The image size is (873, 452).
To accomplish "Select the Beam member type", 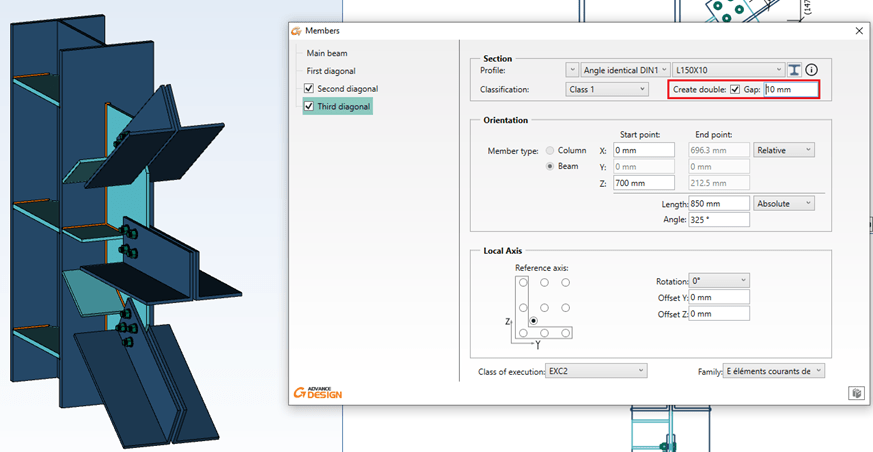I will click(550, 166).
